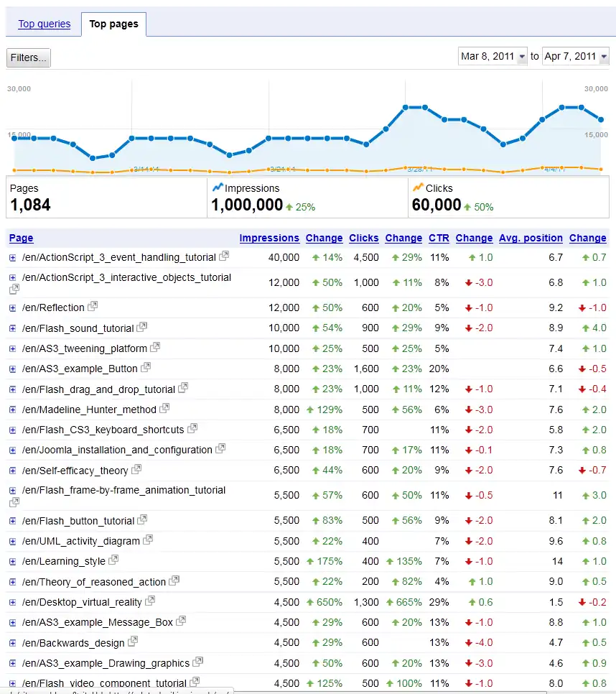This screenshot has width=616, height=694.
Task: Expand the /en/ActionScript_3_event_handling_tutorial row
Action: click(x=12, y=258)
